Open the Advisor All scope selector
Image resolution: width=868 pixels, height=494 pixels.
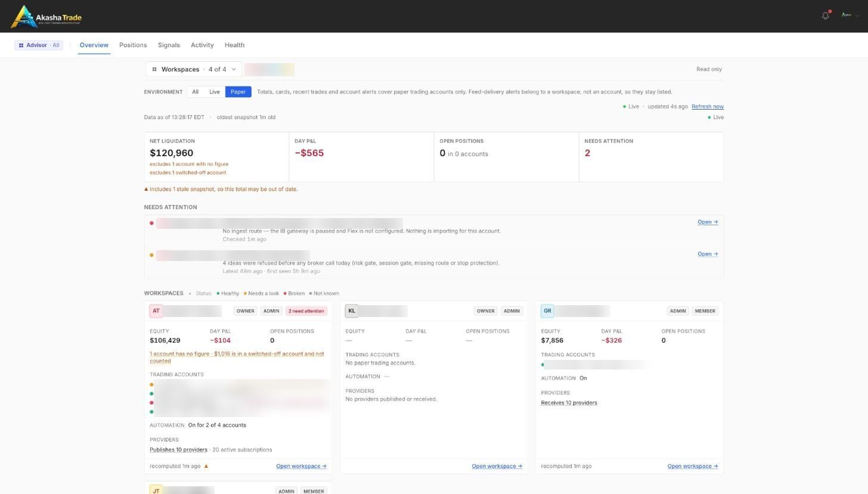point(39,45)
